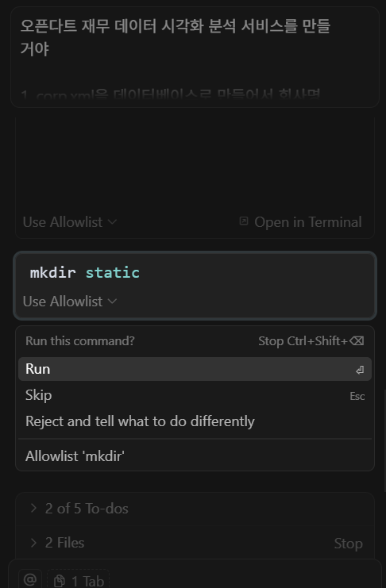This screenshot has width=386, height=588.
Task: Click the 2 of 5 To-dos label
Action: (x=87, y=509)
